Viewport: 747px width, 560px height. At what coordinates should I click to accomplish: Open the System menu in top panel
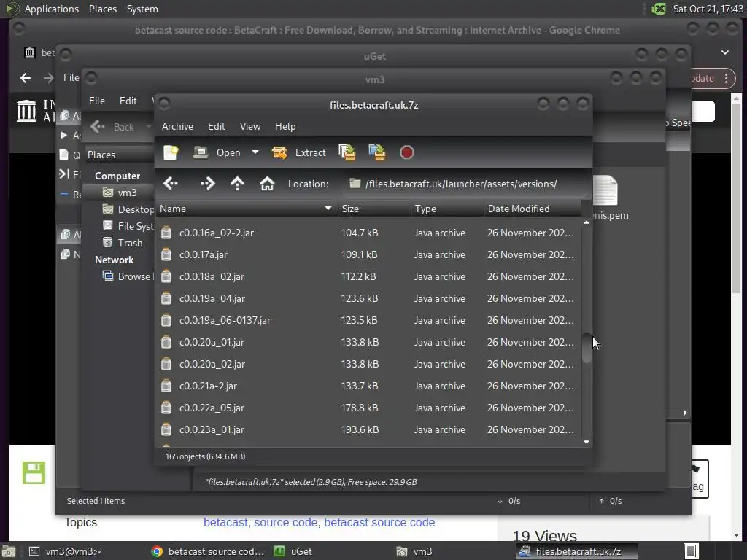142,9
